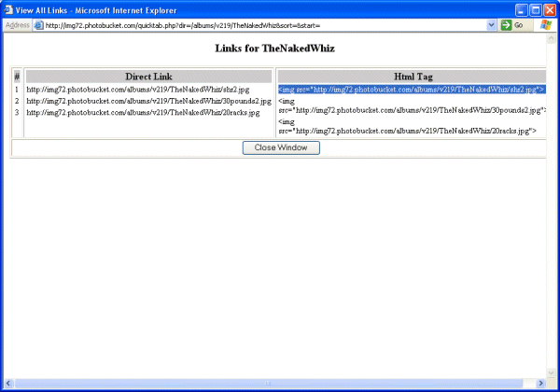This screenshot has height=392, width=560.
Task: Maximize the Internet Explorer window
Action: [x=536, y=10]
